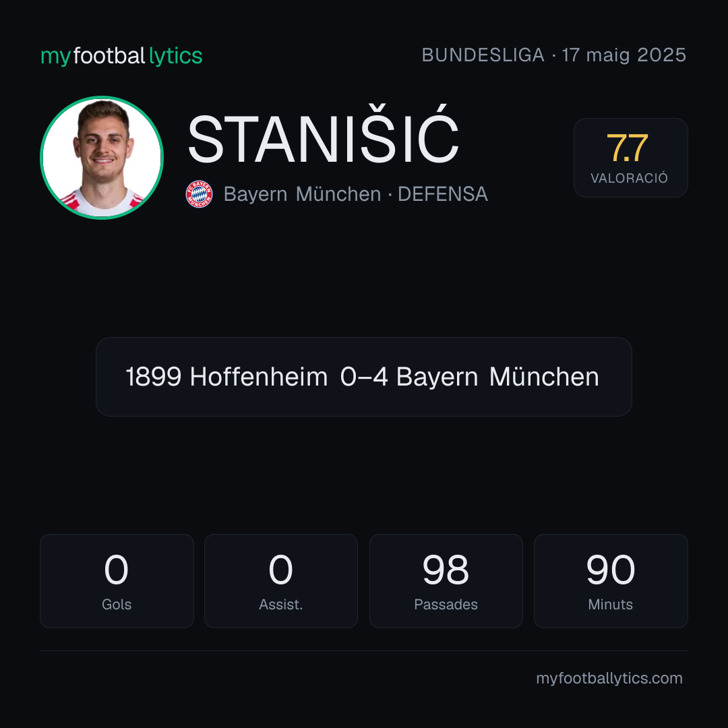Select the Gols stat tile
Viewport: 728px width, 728px height.
click(117, 581)
